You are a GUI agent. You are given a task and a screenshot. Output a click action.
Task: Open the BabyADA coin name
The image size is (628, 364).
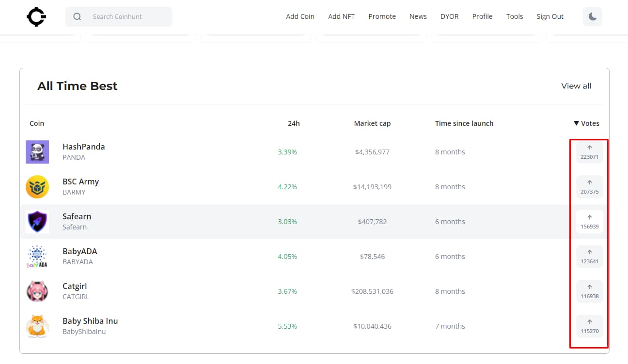pos(79,251)
